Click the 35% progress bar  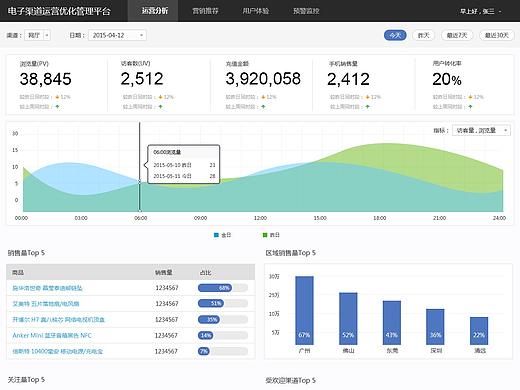[x=223, y=320]
